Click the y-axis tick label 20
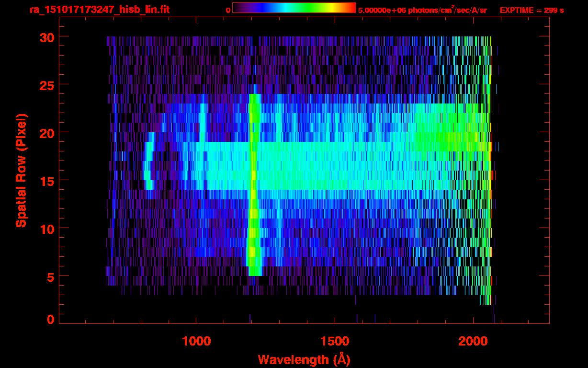This screenshot has height=368, width=588. coord(46,133)
